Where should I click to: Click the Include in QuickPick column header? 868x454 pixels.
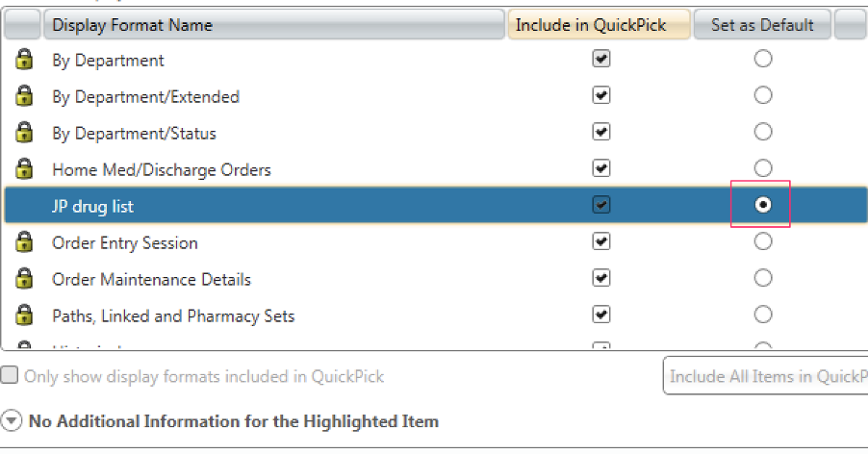coord(599,25)
